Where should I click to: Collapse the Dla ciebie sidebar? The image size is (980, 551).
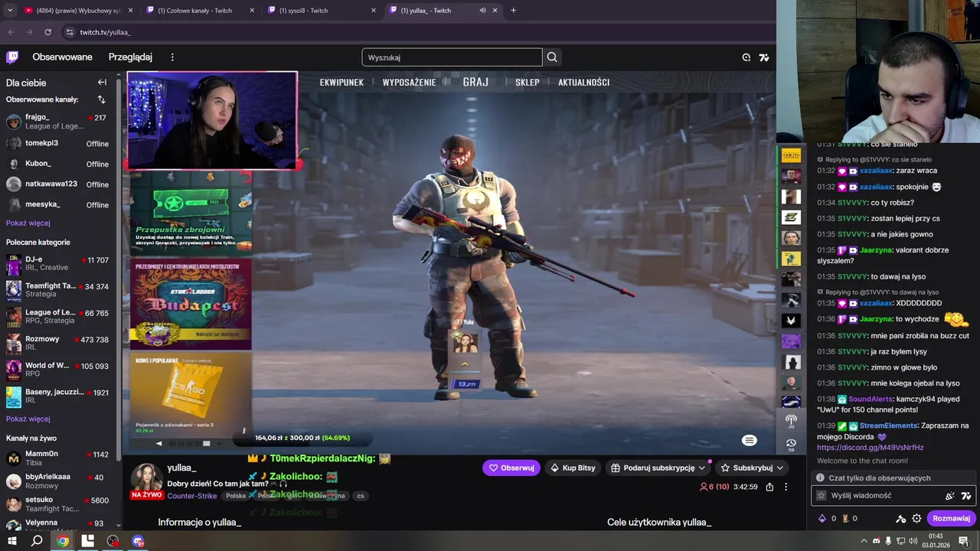coord(102,83)
